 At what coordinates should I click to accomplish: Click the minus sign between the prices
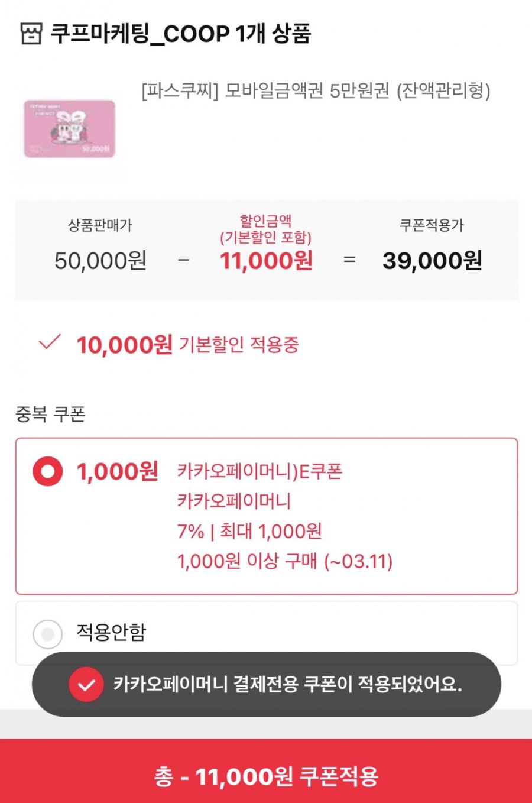tap(184, 260)
